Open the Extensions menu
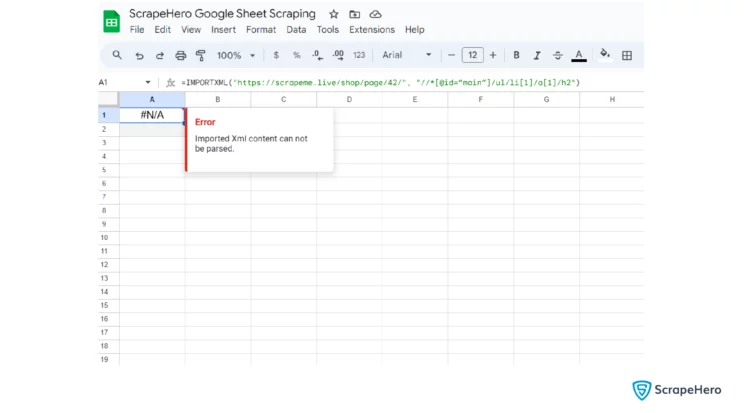Viewport: 744px width, 413px height. pyautogui.click(x=372, y=29)
